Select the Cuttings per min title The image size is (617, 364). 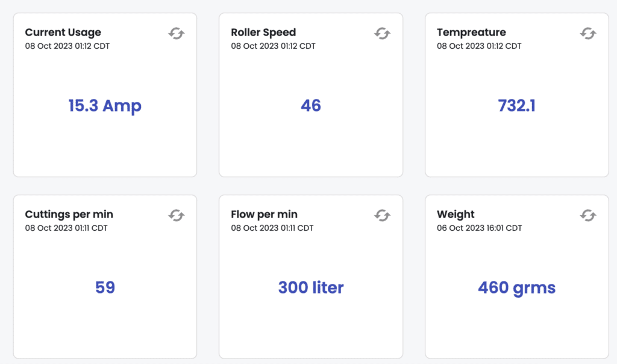pyautogui.click(x=69, y=215)
